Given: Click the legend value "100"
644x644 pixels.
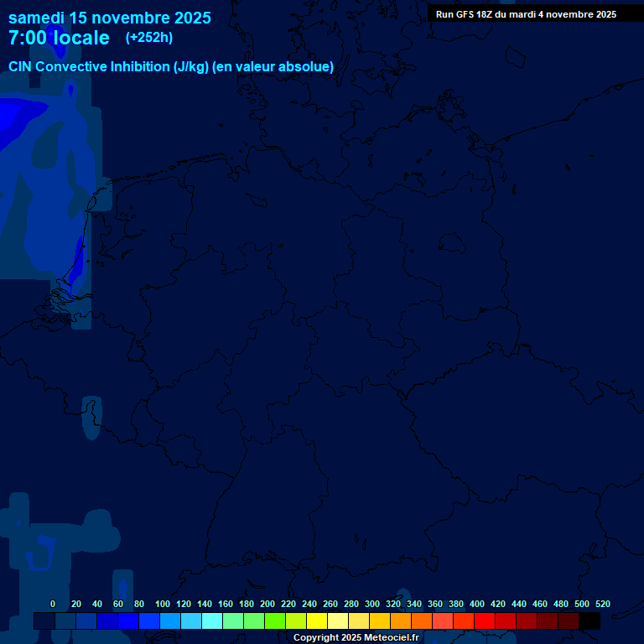Looking at the screenshot, I should (x=163, y=604).
